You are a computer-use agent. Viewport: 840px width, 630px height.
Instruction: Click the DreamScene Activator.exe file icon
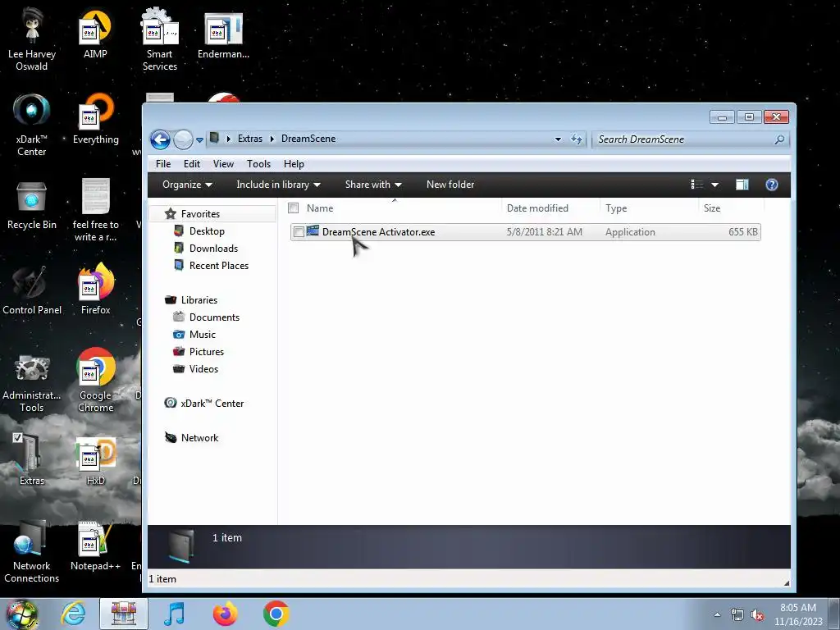pos(313,231)
